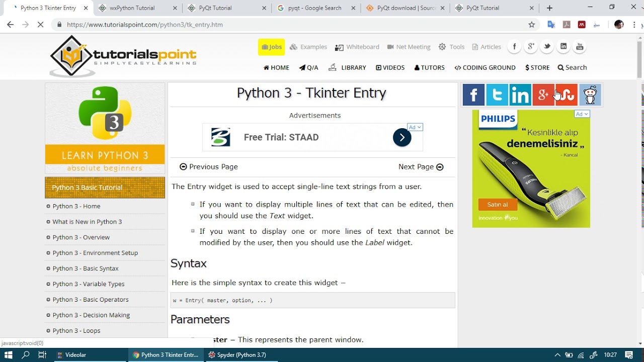Click the Learn Python 3 thumbnail image
644x362 pixels.
[x=105, y=128]
